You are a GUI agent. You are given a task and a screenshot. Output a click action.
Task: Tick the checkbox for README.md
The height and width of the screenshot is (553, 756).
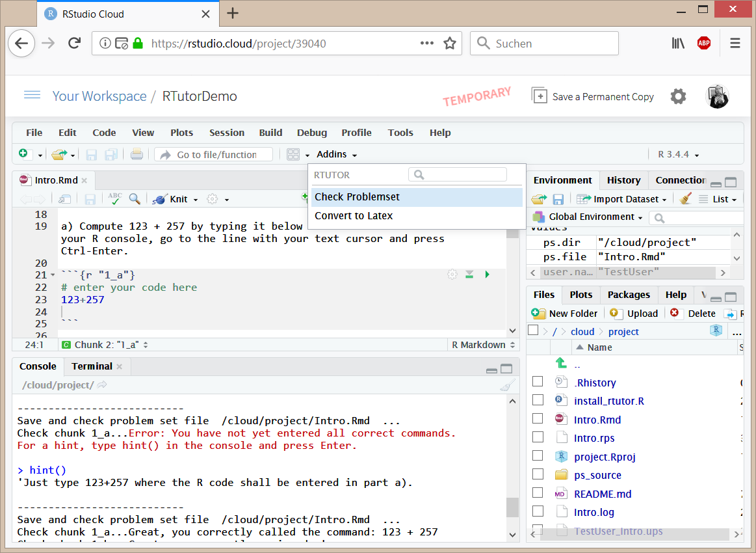538,492
